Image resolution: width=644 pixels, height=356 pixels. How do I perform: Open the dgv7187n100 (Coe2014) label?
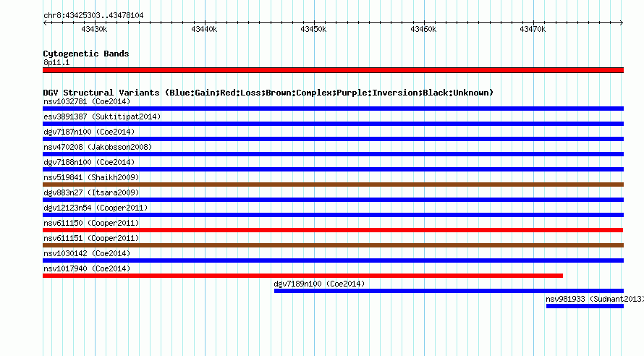click(x=89, y=132)
